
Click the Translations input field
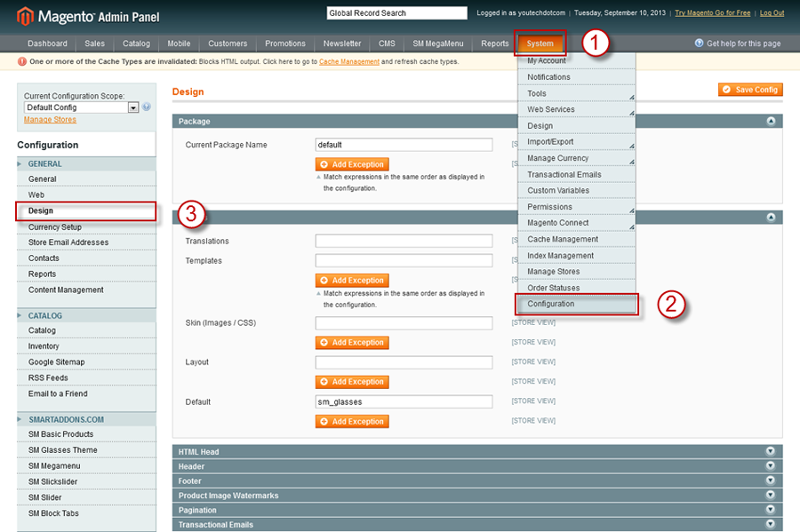[x=404, y=241]
